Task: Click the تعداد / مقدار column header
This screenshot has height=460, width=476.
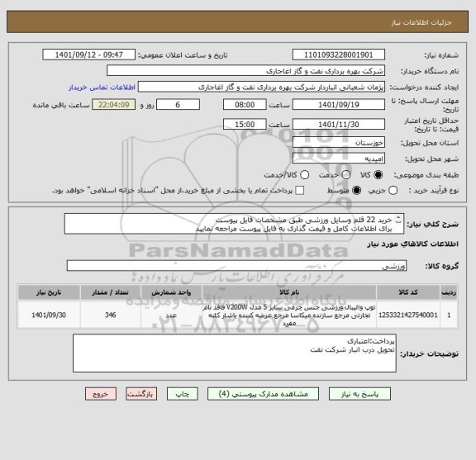Action: tap(110, 292)
